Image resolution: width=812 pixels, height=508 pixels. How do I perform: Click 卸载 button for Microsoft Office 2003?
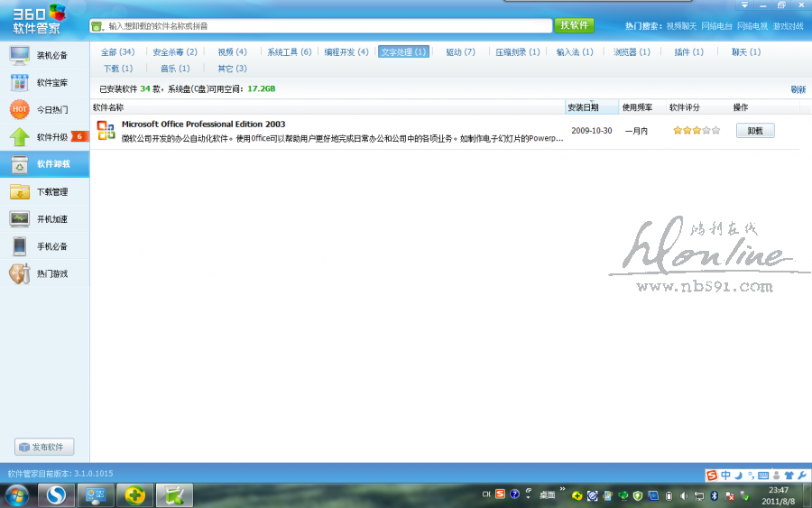click(x=755, y=131)
